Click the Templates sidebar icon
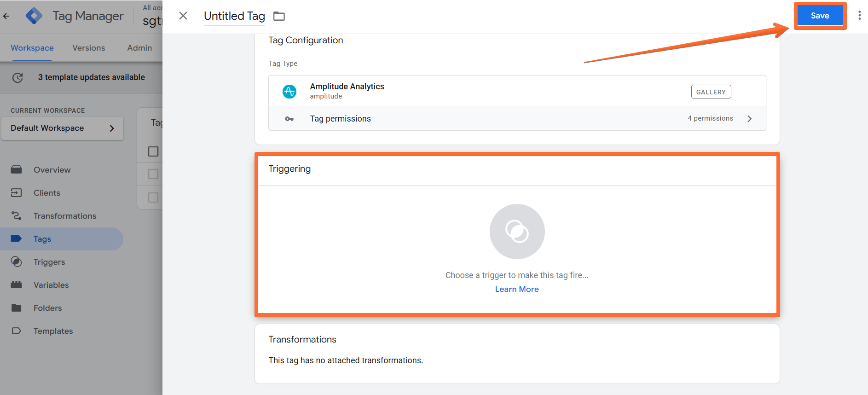Image resolution: width=868 pixels, height=395 pixels. pyautogui.click(x=17, y=331)
